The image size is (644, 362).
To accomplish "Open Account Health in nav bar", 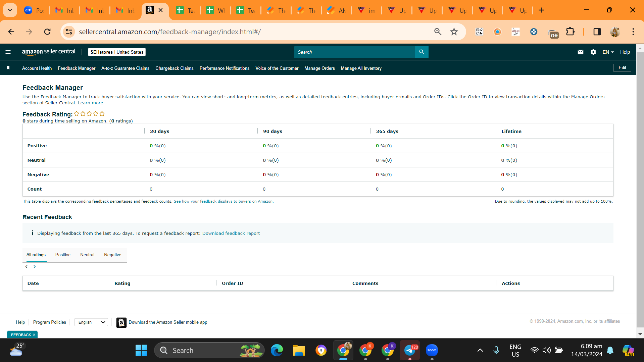I will pos(37,68).
